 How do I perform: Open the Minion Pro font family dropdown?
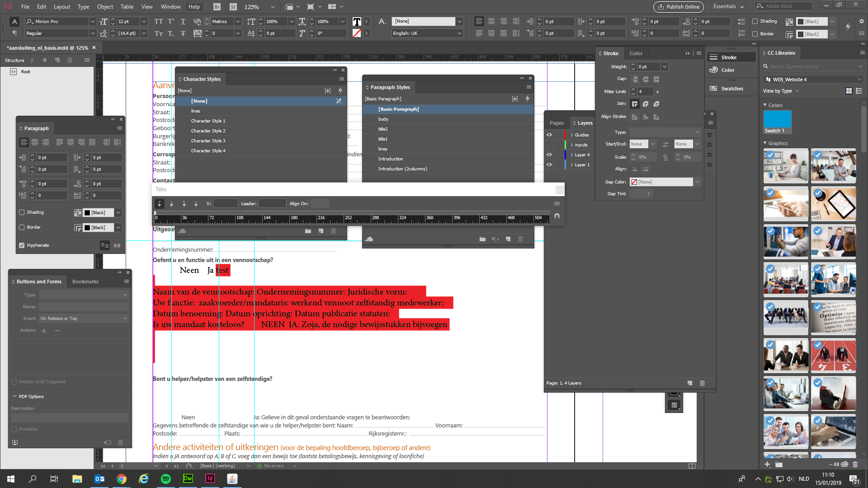(x=92, y=21)
